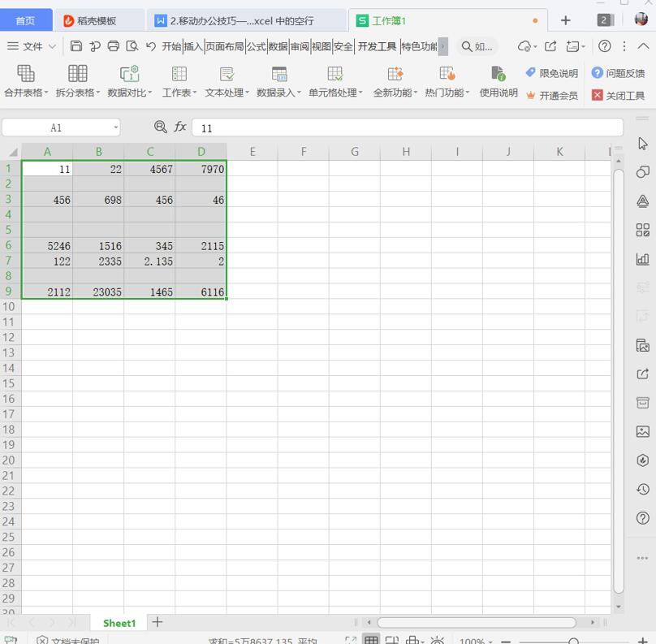
Task: Open Print Preview from quick access bar
Action: [132, 46]
